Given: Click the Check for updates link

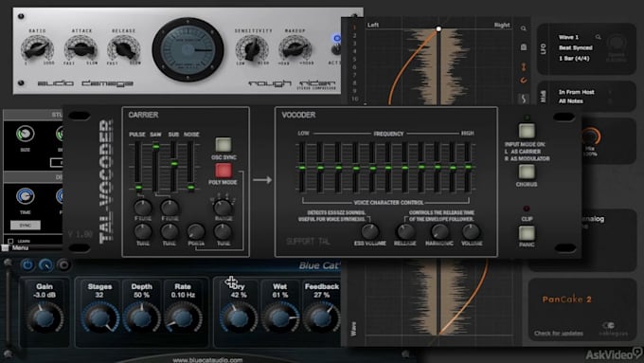Looking at the screenshot, I should pyautogui.click(x=559, y=333).
